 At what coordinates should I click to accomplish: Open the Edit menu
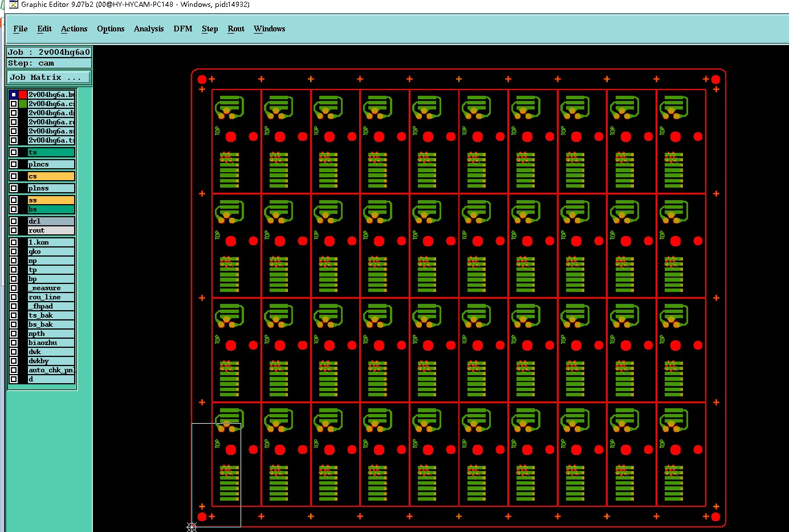pos(44,29)
